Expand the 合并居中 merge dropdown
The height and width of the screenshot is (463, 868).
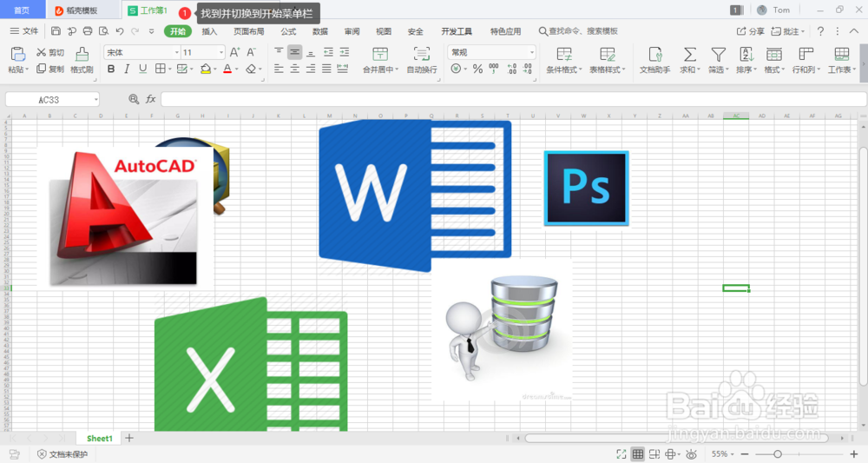[x=397, y=69]
